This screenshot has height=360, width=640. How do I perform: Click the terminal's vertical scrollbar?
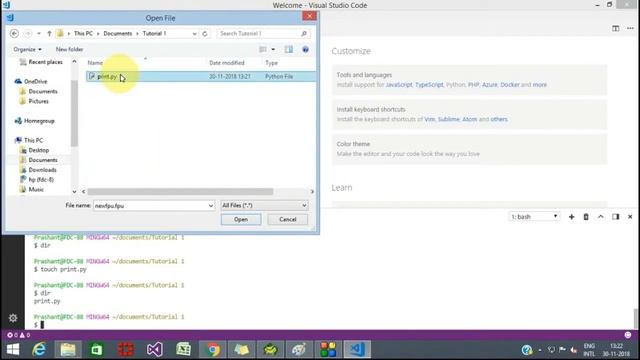click(636, 318)
